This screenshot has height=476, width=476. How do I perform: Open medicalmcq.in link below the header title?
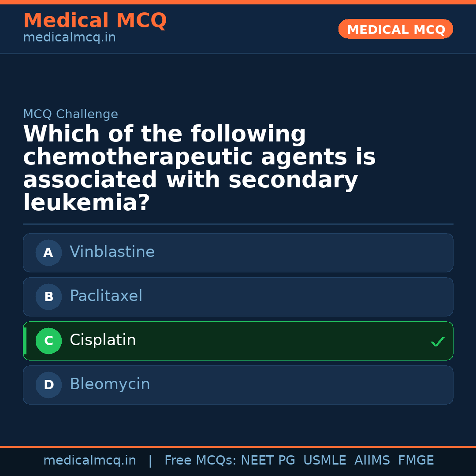(x=69, y=38)
